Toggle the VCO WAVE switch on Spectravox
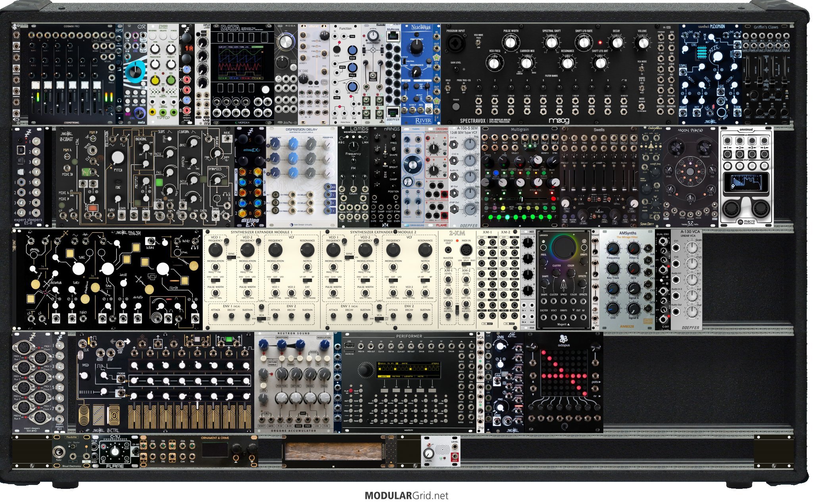The width and height of the screenshot is (814, 504). coord(478,42)
